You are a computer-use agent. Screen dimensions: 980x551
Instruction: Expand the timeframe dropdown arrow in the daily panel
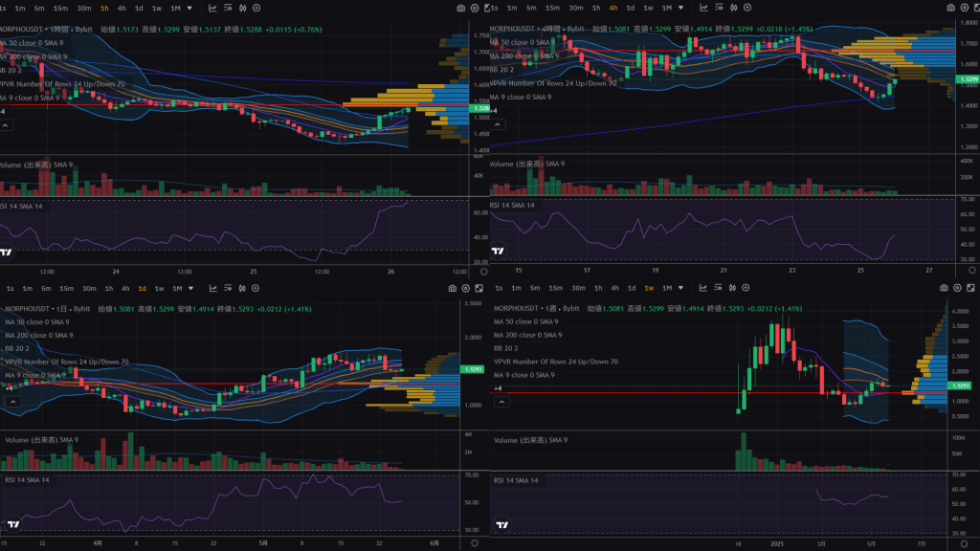[191, 288]
